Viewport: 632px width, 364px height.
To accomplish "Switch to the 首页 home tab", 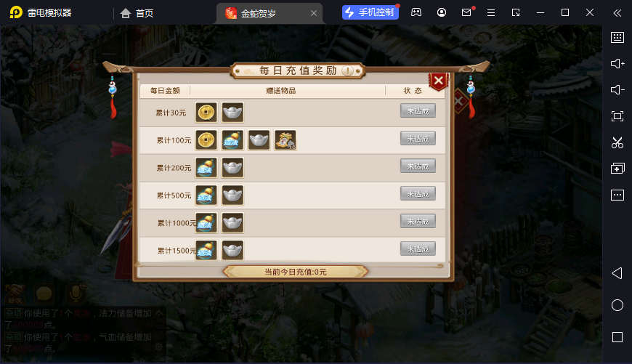I will [137, 13].
